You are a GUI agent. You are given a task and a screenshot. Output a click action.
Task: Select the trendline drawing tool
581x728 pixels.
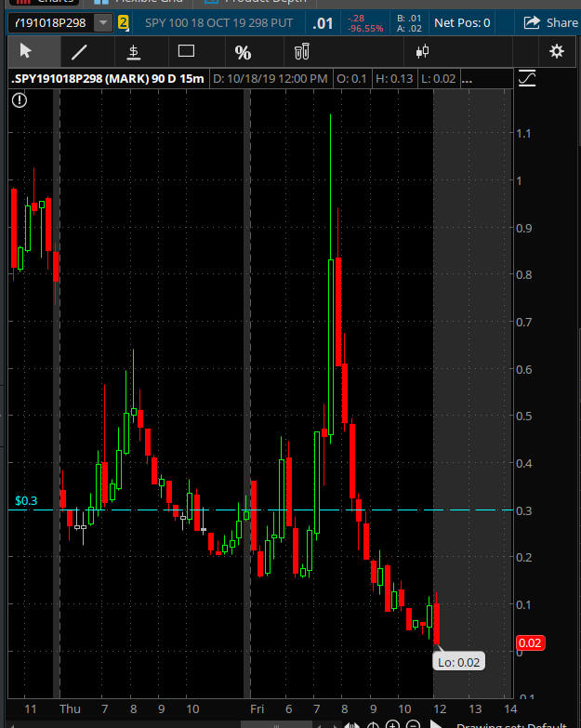[x=80, y=51]
